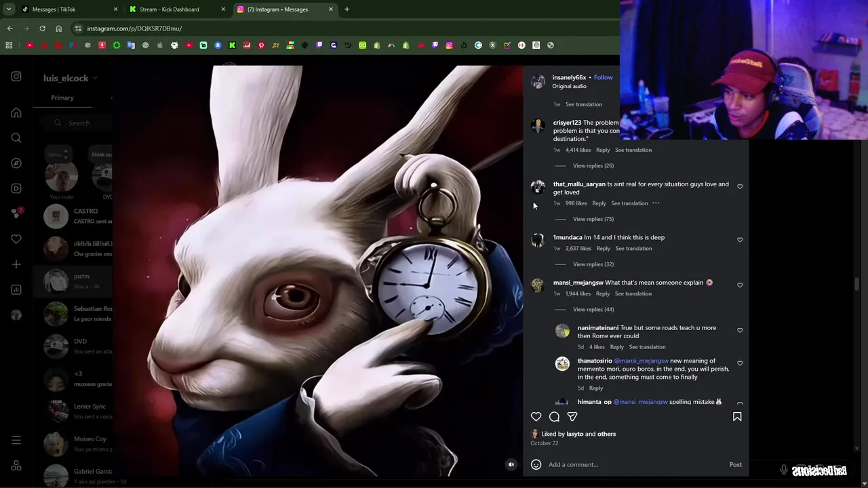The width and height of the screenshot is (868, 488).
Task: Reload the page with the refresh icon
Action: click(x=42, y=28)
